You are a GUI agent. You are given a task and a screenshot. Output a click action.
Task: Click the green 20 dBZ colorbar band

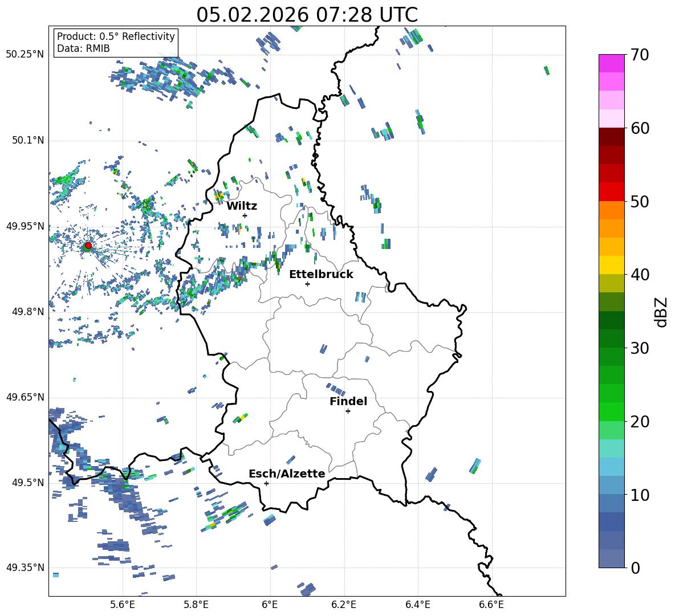tap(611, 411)
